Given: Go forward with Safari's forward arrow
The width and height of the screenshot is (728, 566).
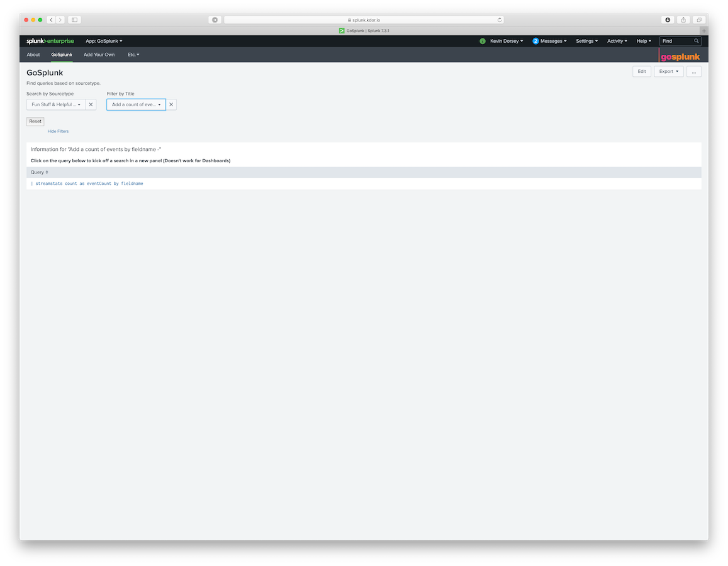Looking at the screenshot, I should pyautogui.click(x=60, y=20).
